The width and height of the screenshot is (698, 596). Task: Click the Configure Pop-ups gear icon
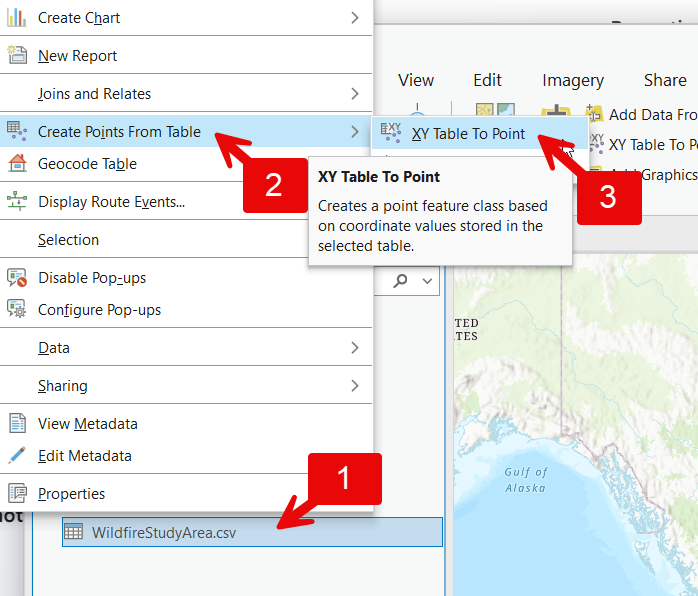pyautogui.click(x=17, y=310)
